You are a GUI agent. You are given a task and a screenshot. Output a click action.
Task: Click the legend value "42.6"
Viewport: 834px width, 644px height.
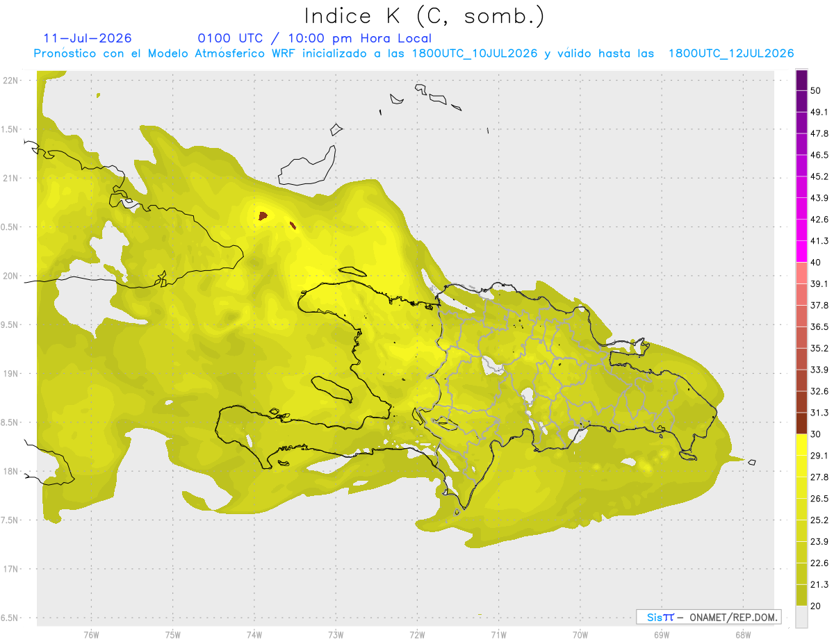pos(819,220)
